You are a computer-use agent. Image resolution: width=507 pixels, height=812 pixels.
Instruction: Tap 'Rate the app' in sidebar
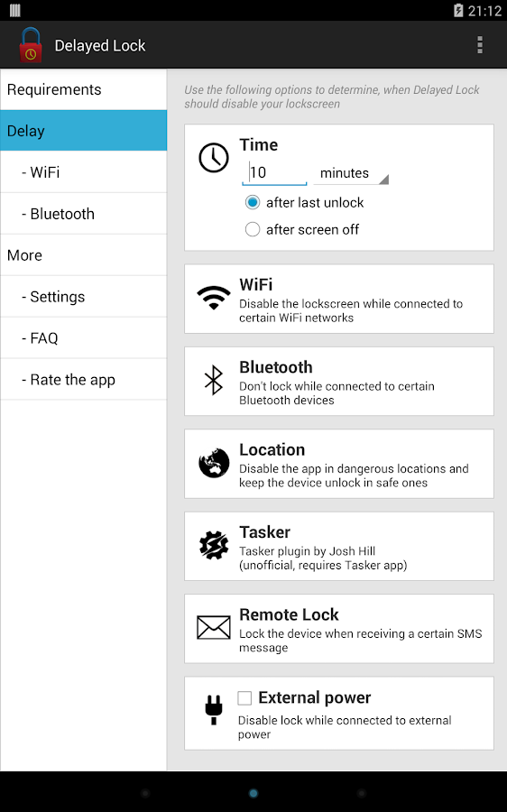click(83, 380)
